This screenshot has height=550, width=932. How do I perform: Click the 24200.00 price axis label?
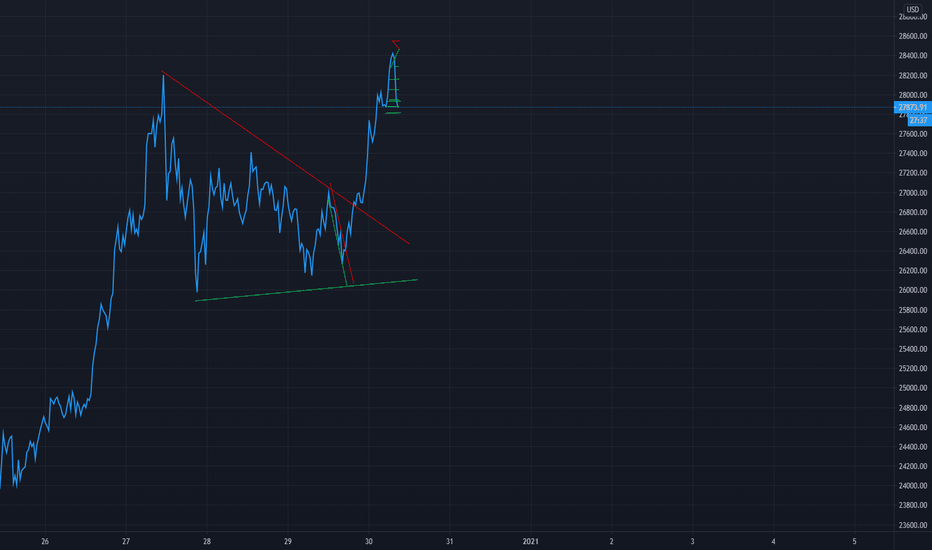click(x=912, y=466)
